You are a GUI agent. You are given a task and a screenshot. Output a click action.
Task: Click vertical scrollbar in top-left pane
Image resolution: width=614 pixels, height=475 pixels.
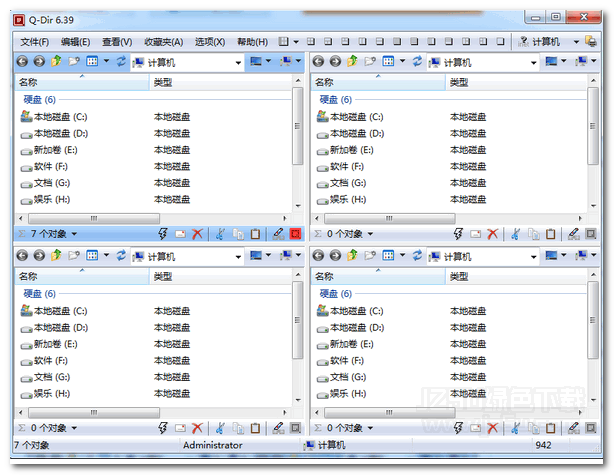tap(298, 126)
